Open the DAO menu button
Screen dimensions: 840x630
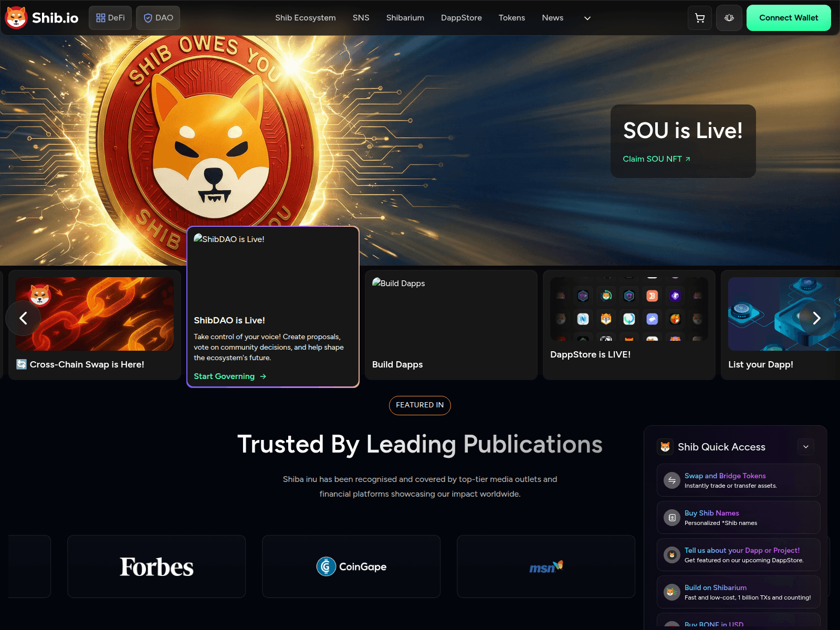pos(158,18)
